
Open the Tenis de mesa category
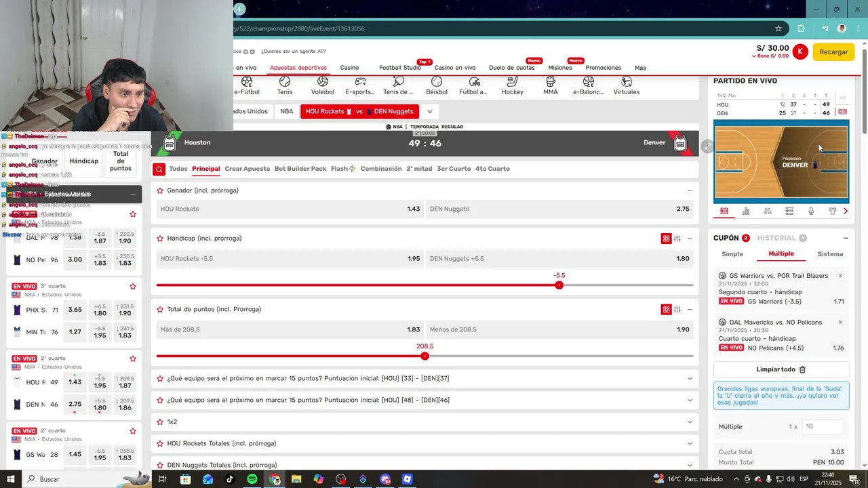(x=399, y=81)
